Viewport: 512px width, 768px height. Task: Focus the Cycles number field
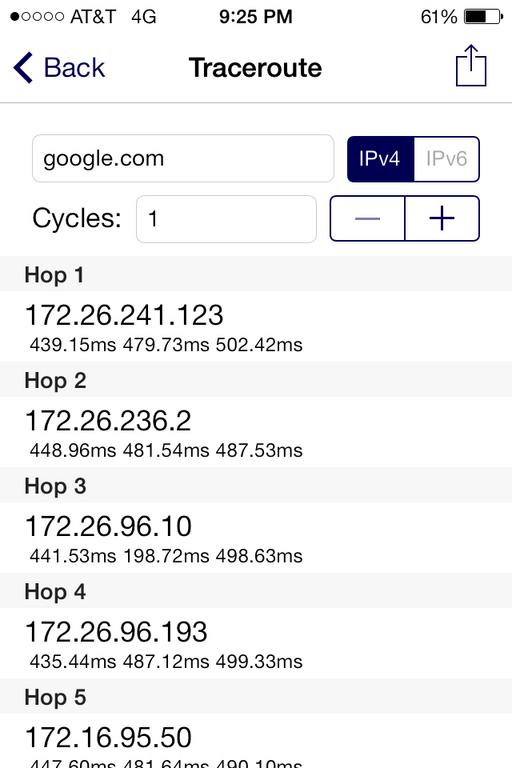[x=226, y=219]
